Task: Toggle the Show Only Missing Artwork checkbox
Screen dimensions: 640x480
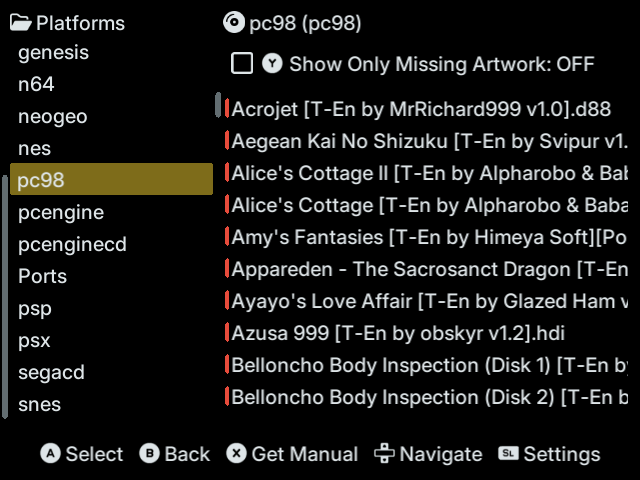Action: 242,64
